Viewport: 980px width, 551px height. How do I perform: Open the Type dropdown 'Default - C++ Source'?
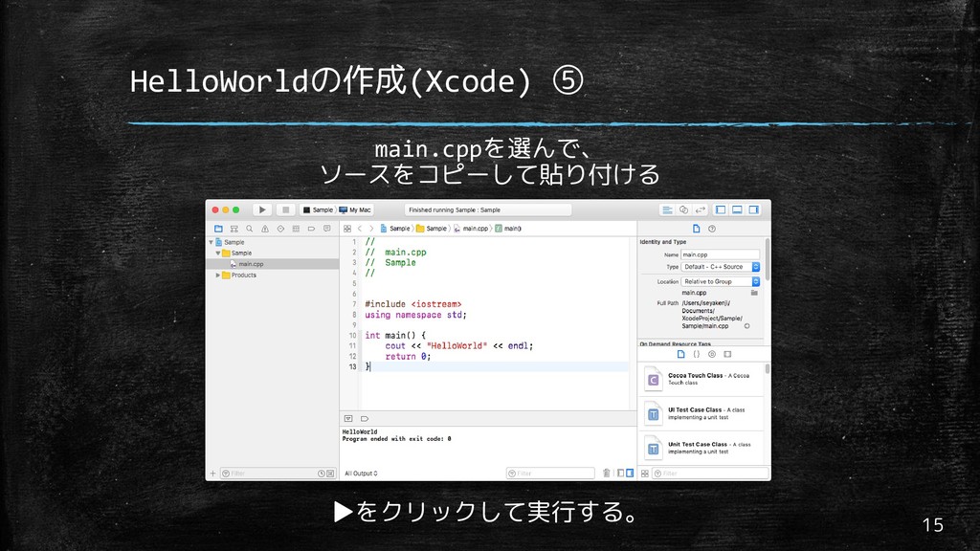pyautogui.click(x=720, y=267)
